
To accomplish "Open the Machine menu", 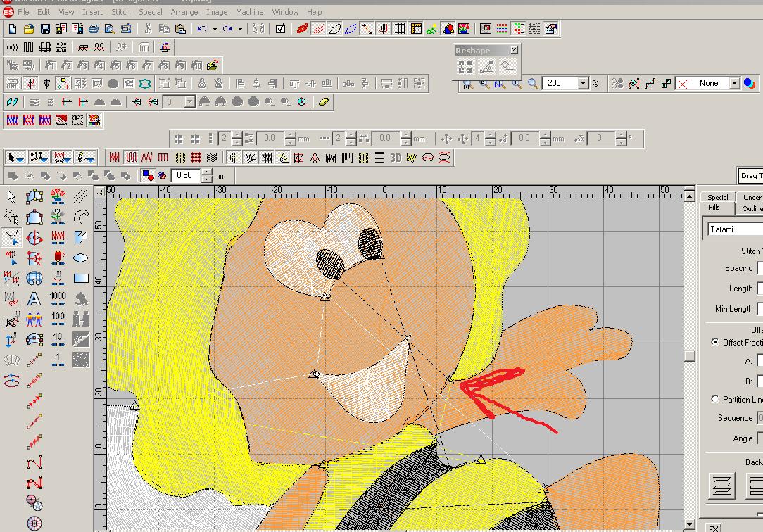I will tap(249, 12).
